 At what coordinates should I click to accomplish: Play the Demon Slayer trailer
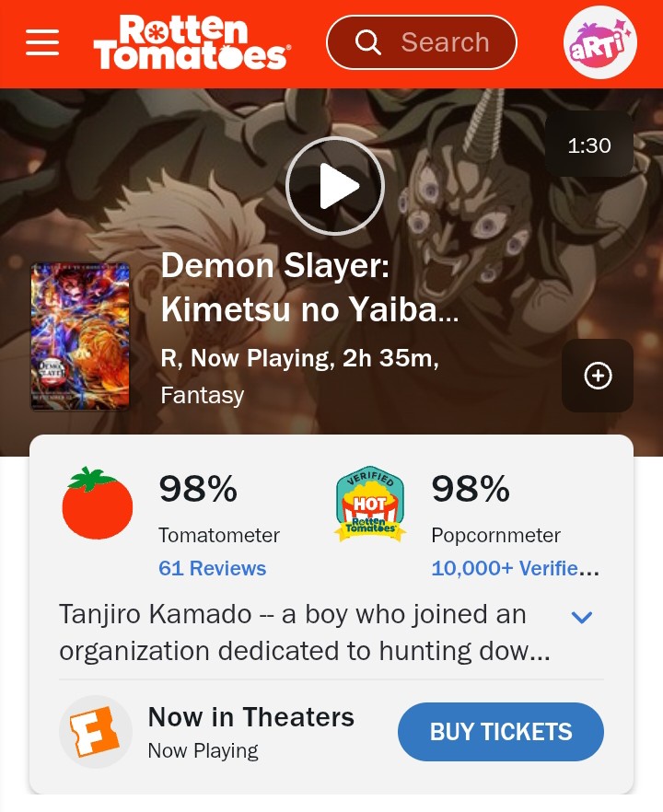334,187
